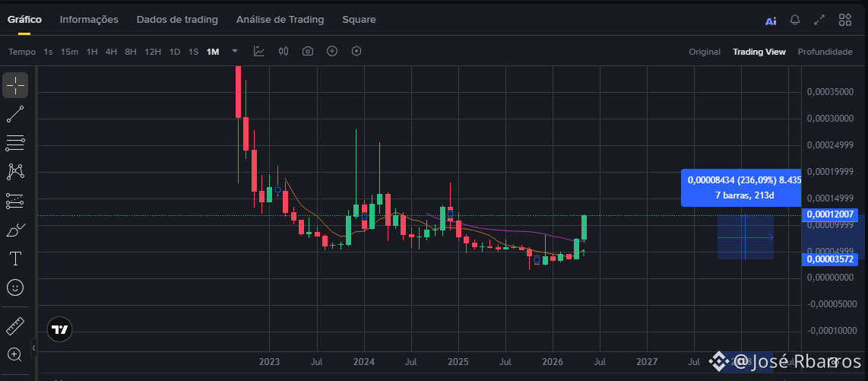
Task: Open the Square tab
Action: coord(359,19)
